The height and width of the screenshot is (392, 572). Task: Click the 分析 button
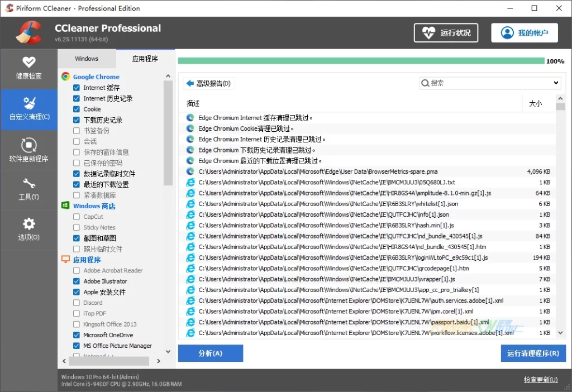210,353
